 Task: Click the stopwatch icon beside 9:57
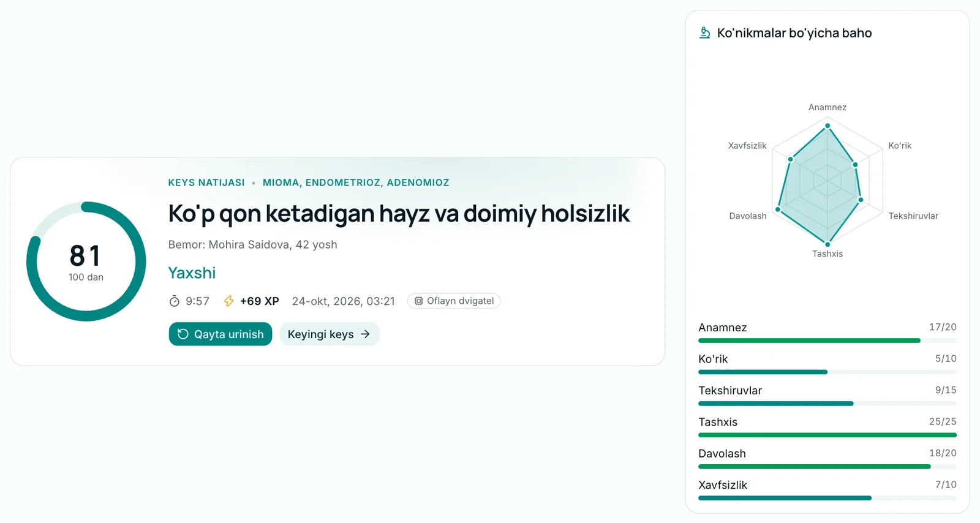pyautogui.click(x=175, y=301)
